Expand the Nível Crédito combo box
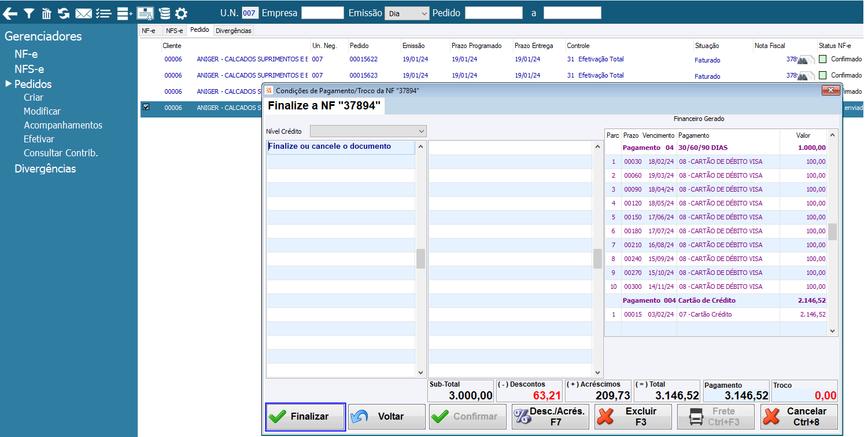868x437 pixels. point(368,131)
